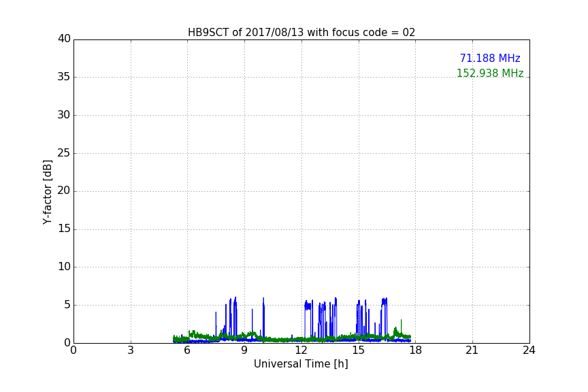Screen dimensions: 588x392
Task: Click the x-axis tick label 21
Action: (472, 350)
